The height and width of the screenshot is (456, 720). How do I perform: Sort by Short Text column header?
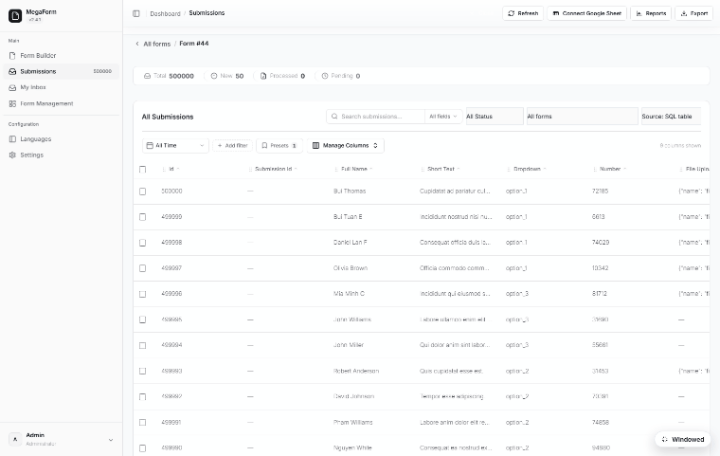tap(443, 169)
